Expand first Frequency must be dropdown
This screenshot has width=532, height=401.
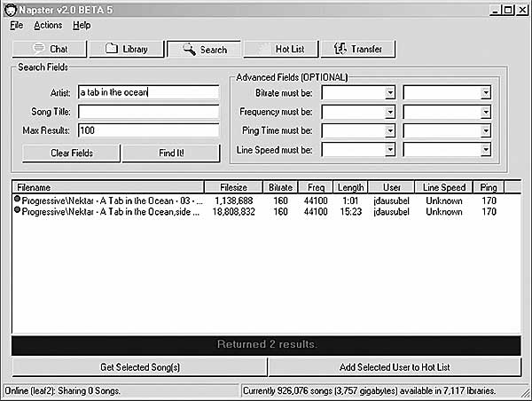click(x=390, y=112)
